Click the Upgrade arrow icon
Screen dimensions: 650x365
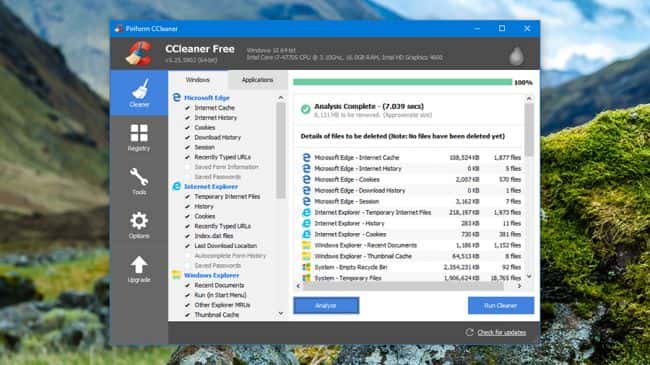click(x=139, y=265)
